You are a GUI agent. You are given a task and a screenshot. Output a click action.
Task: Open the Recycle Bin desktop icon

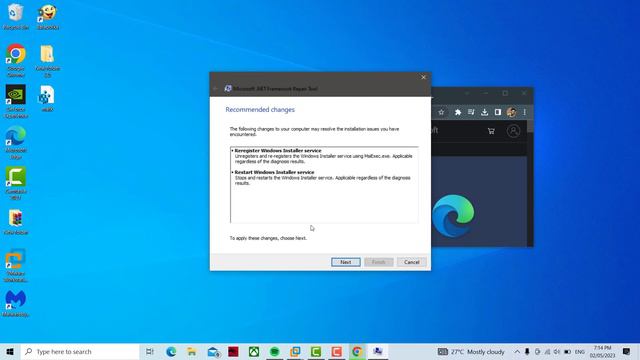click(16, 17)
